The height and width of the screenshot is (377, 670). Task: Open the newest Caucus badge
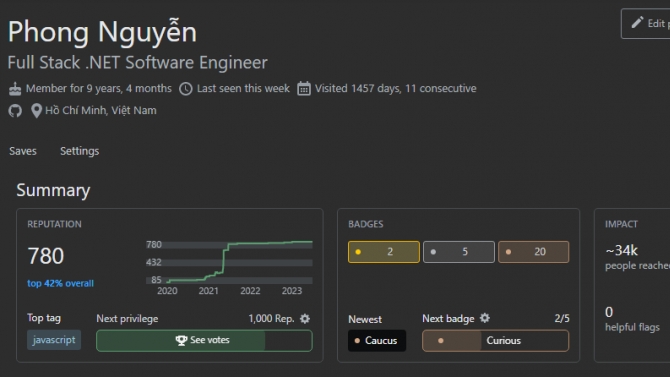tap(377, 341)
